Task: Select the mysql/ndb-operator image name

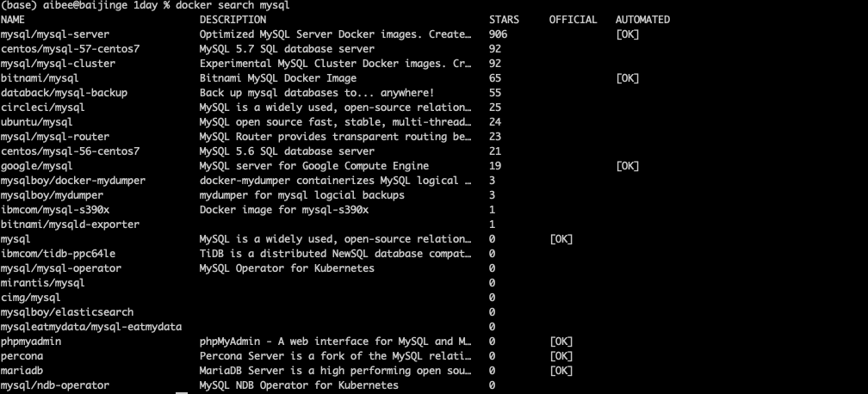Action: (x=55, y=385)
